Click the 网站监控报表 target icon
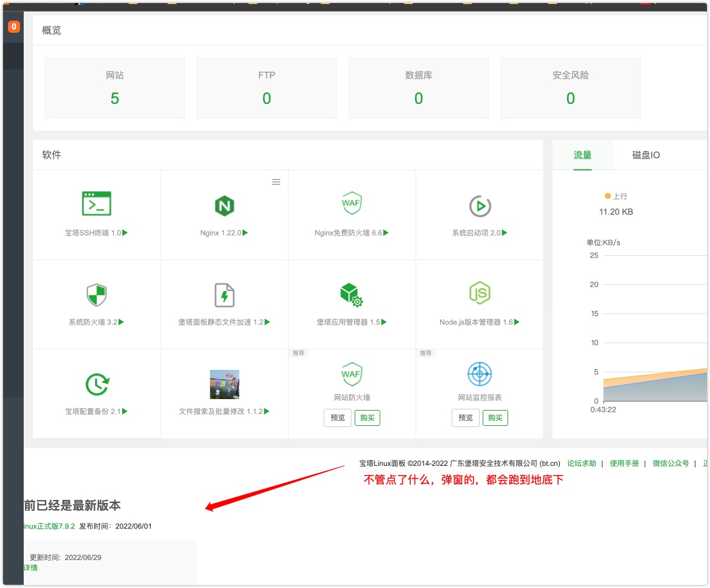This screenshot has width=710, height=588. point(480,374)
